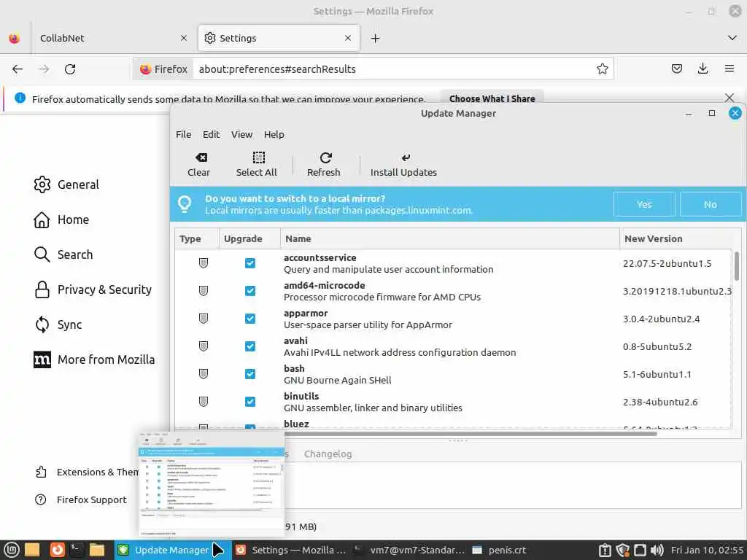Click shield type icon for binutils row
The image size is (747, 560).
click(x=204, y=402)
